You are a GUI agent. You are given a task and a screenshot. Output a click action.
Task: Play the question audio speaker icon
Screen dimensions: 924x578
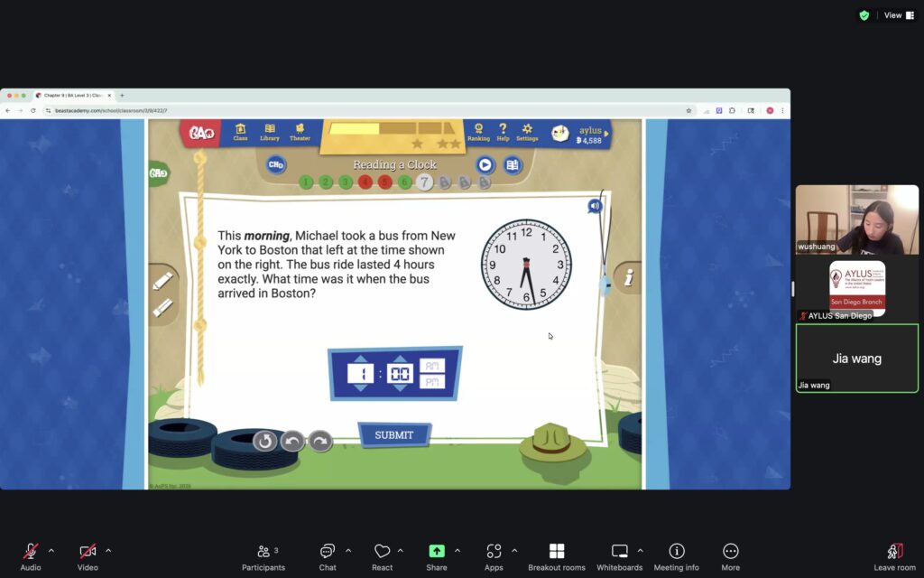[x=594, y=206]
